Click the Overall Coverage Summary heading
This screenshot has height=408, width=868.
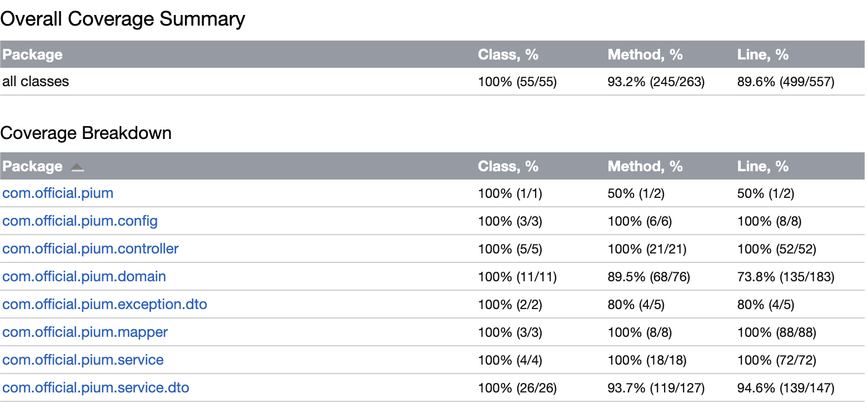(x=122, y=19)
